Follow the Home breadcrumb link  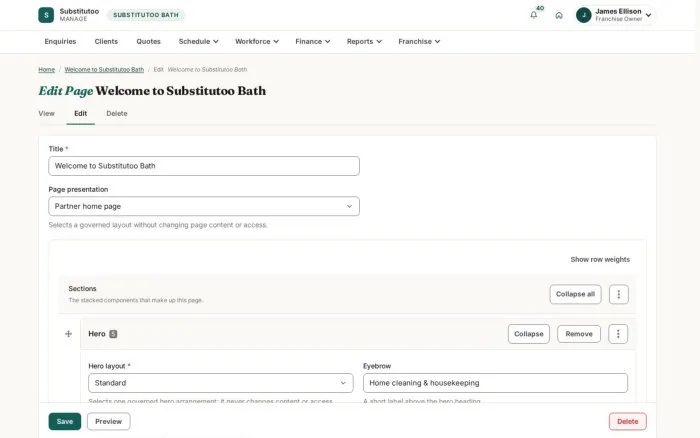pyautogui.click(x=46, y=70)
